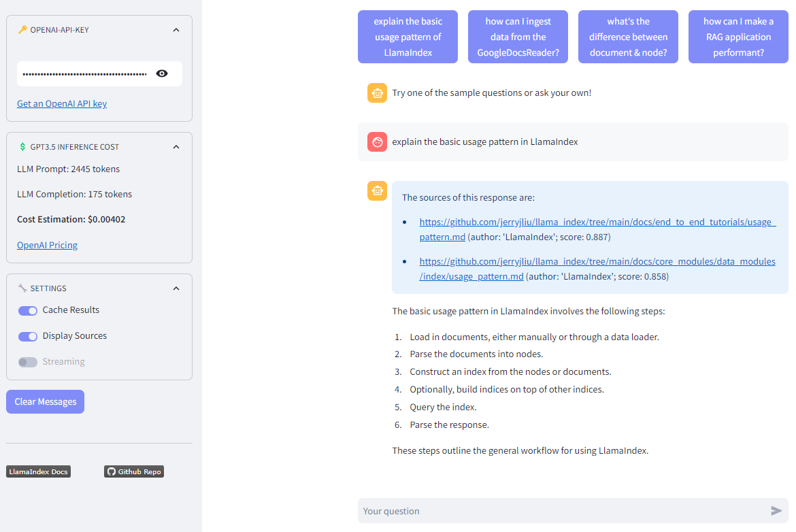Click the send arrow icon

click(776, 511)
